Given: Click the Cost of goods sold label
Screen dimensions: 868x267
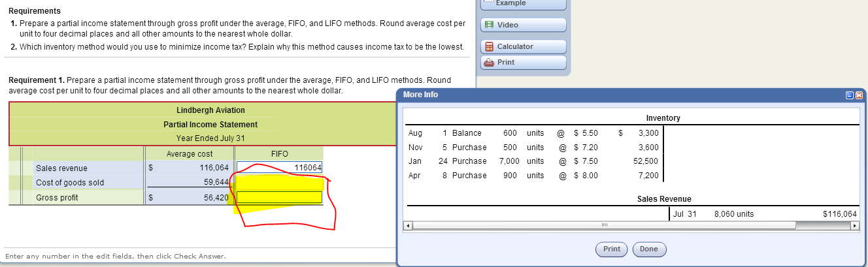Looking at the screenshot, I should point(70,183).
